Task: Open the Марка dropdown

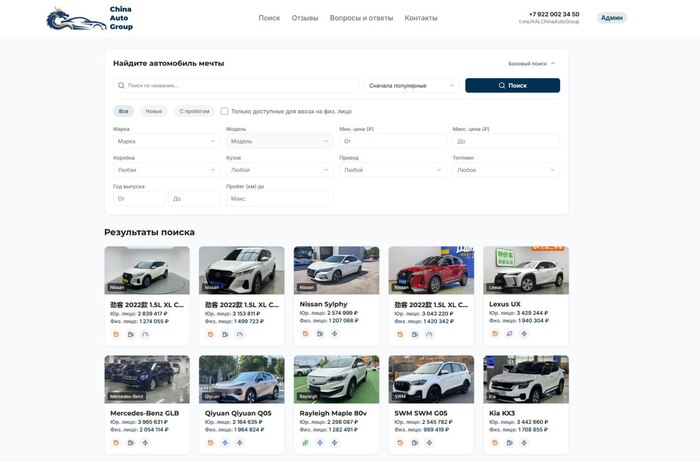Action: (167, 141)
